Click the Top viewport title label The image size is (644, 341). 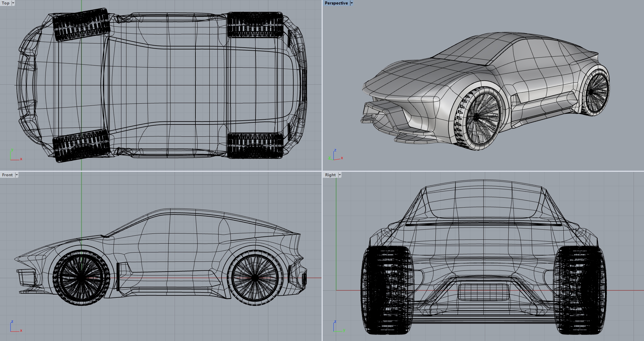point(5,3)
